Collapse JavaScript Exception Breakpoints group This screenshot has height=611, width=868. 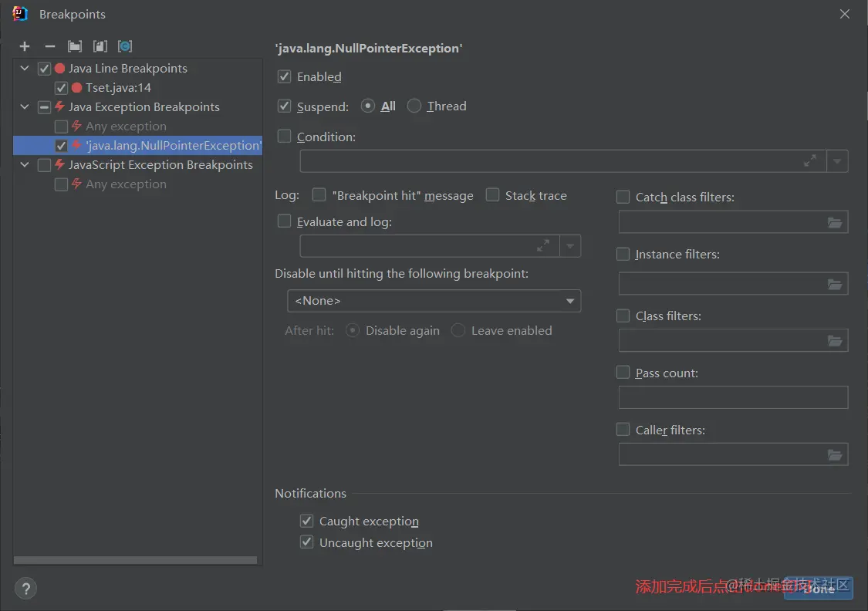pyautogui.click(x=25, y=164)
